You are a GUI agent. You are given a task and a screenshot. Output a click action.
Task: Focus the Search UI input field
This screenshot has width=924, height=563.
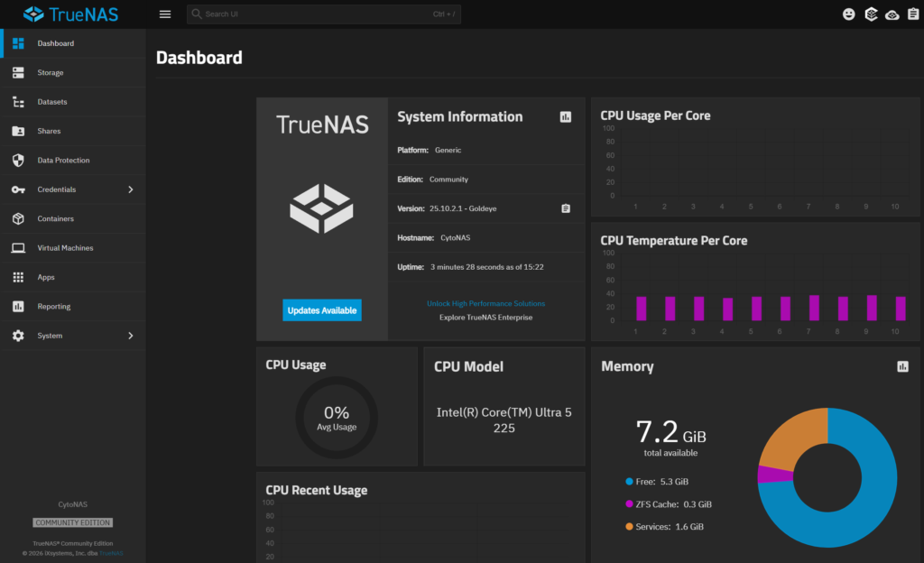(x=324, y=14)
